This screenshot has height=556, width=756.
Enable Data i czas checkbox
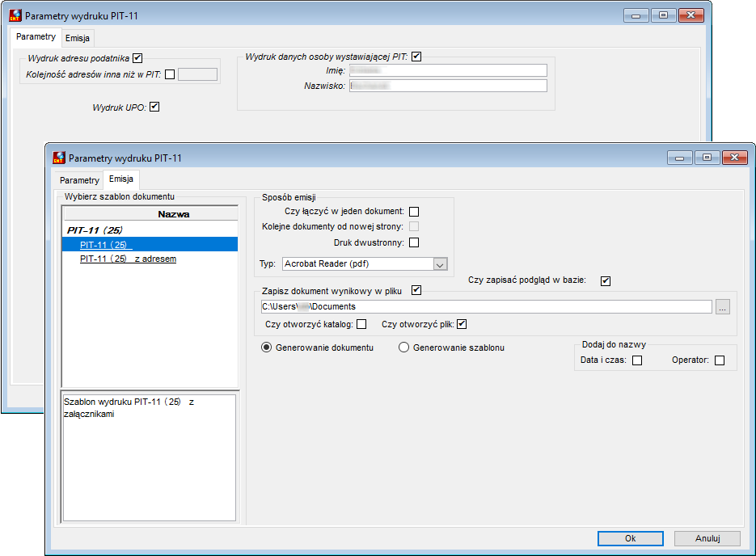pos(637,360)
